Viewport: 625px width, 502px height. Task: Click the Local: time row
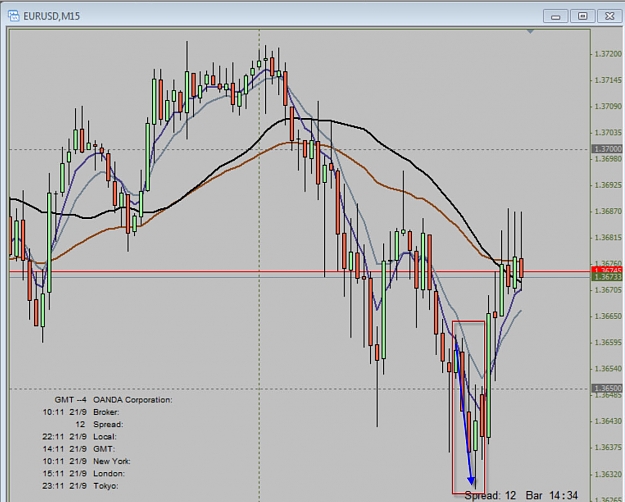(80, 437)
